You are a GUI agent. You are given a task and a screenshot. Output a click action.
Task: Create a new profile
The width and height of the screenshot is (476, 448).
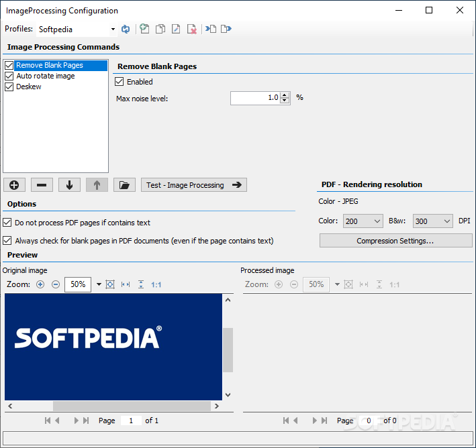pos(144,29)
